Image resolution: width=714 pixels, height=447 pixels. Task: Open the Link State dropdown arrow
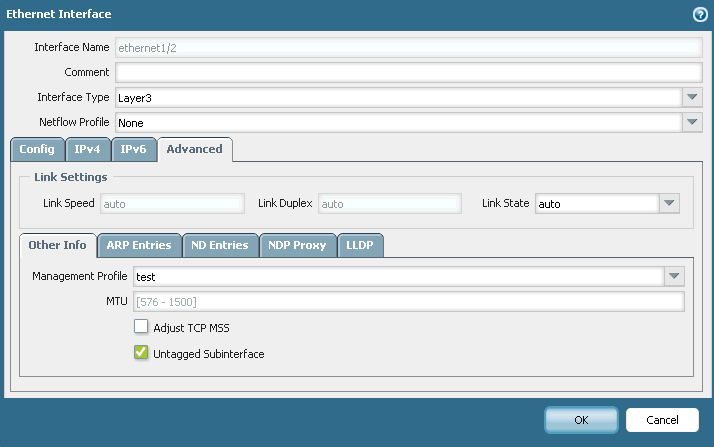pos(670,203)
